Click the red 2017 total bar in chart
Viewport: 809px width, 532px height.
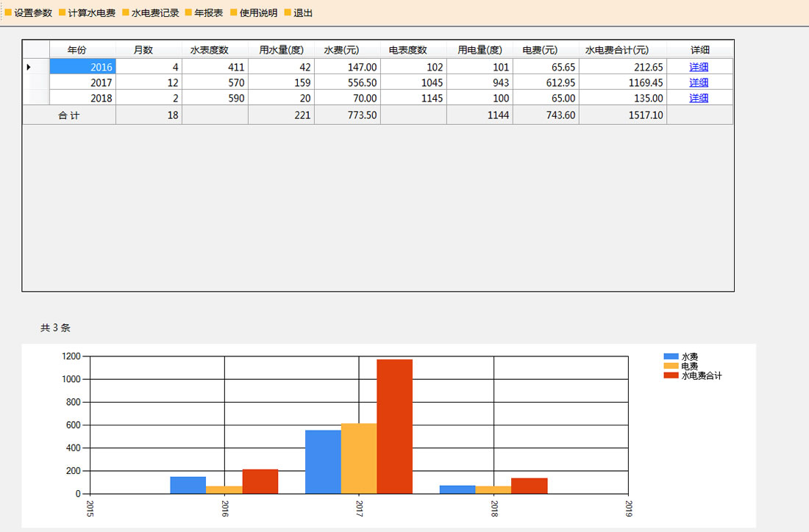pyautogui.click(x=395, y=427)
